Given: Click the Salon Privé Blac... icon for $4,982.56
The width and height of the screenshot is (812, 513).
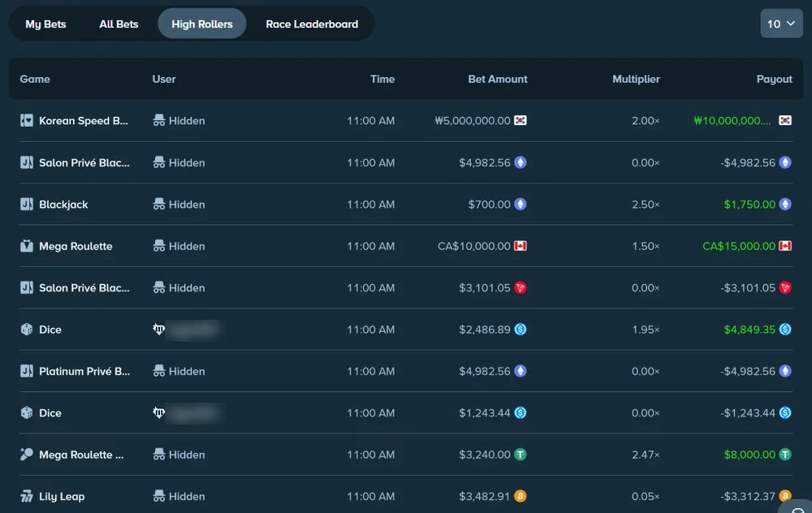Looking at the screenshot, I should [x=27, y=162].
